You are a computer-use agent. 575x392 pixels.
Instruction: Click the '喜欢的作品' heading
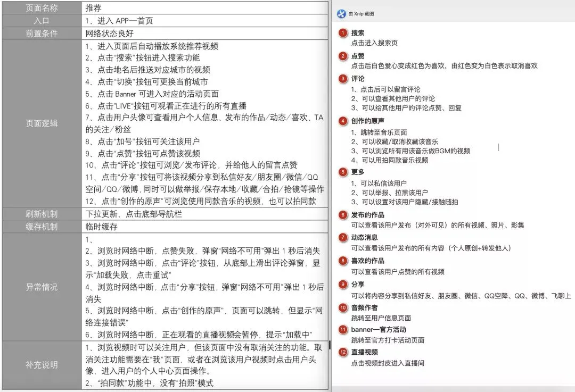click(x=368, y=261)
